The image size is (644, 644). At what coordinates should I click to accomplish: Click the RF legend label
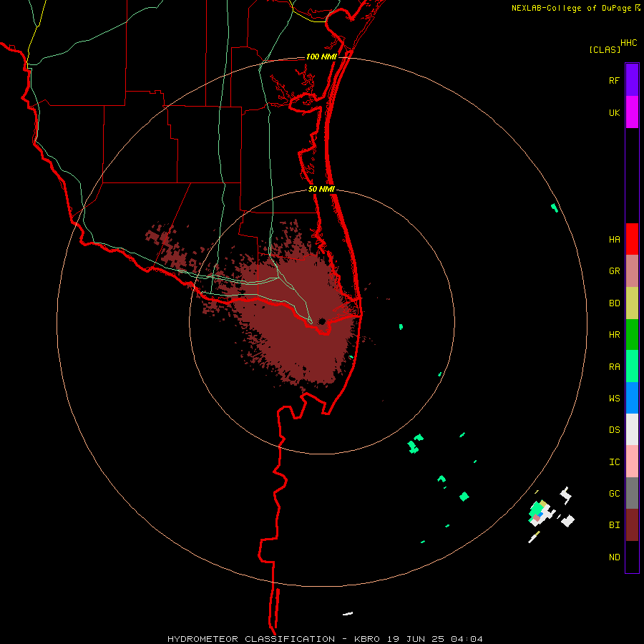coord(614,80)
